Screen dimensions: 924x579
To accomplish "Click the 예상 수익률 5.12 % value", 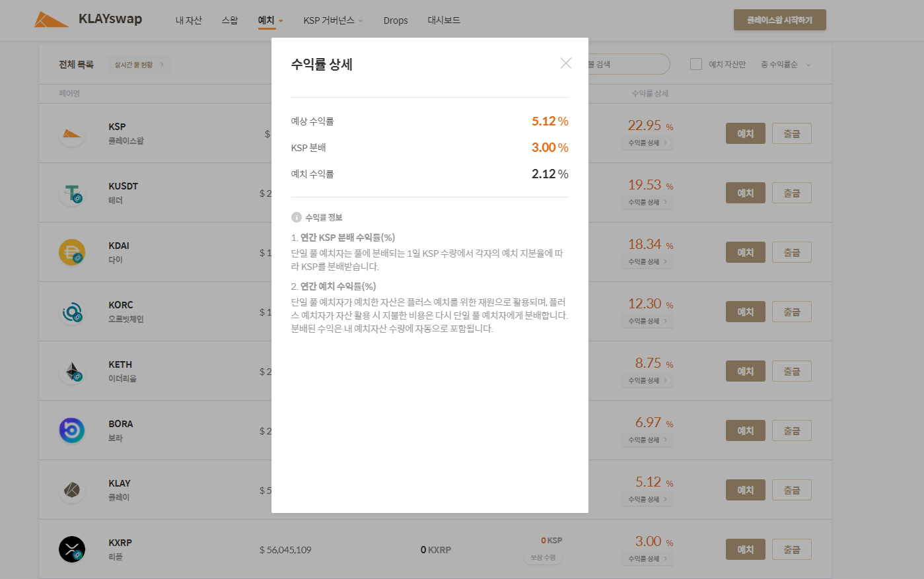I will tap(550, 121).
